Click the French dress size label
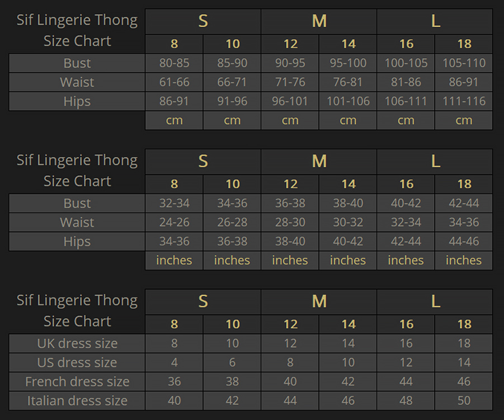The image size is (504, 420). tap(77, 381)
